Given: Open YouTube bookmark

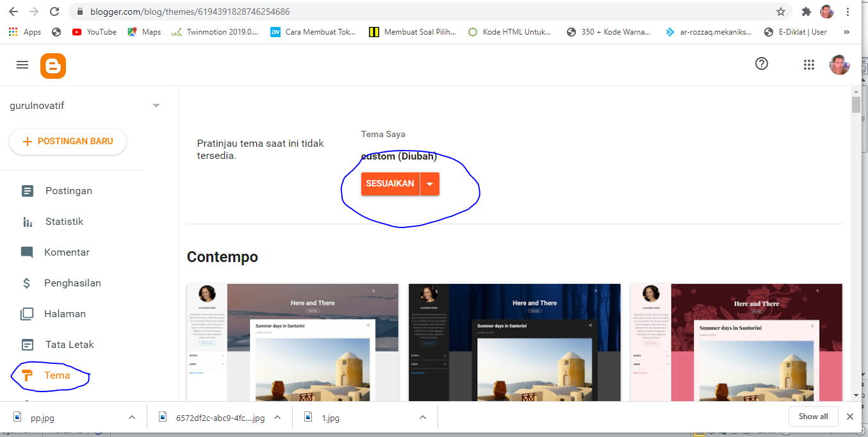Looking at the screenshot, I should point(94,31).
